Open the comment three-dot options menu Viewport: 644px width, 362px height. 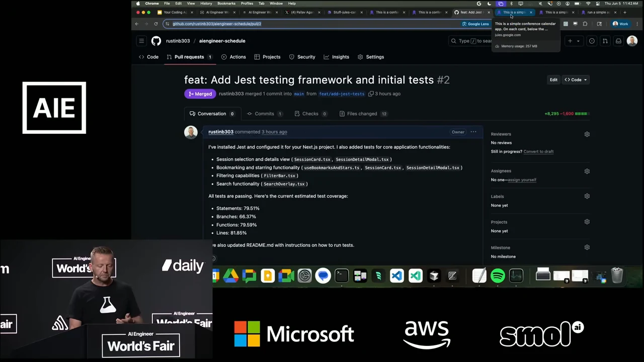click(473, 132)
